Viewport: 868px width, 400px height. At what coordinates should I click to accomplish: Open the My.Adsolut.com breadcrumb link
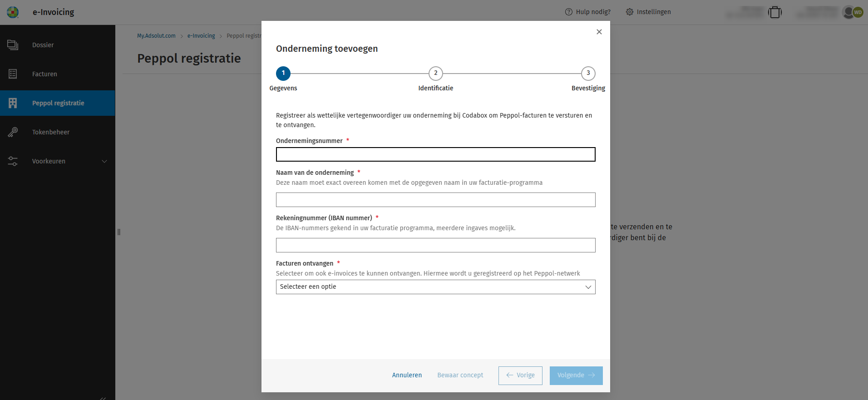(x=156, y=36)
